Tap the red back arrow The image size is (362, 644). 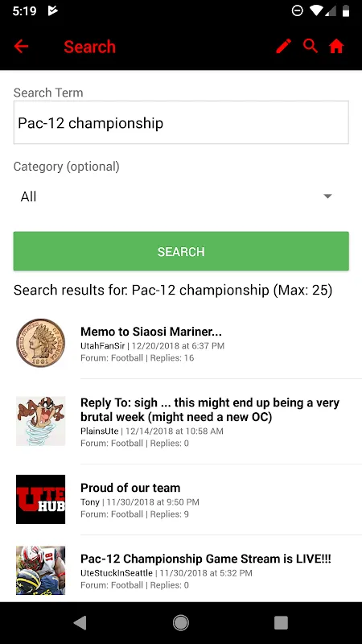[x=21, y=47]
